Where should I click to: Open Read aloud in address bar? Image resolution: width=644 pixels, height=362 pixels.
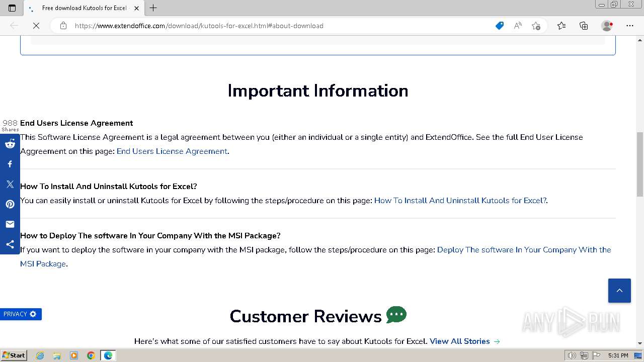517,26
